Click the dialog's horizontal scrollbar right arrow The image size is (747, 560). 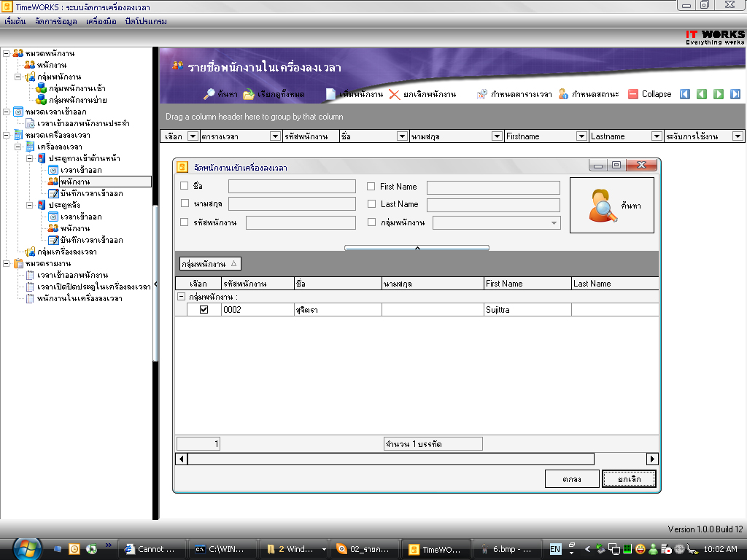click(652, 459)
